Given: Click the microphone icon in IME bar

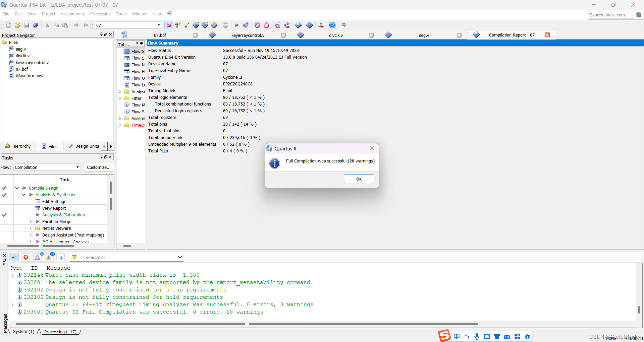Looking at the screenshot, I should point(477,337).
